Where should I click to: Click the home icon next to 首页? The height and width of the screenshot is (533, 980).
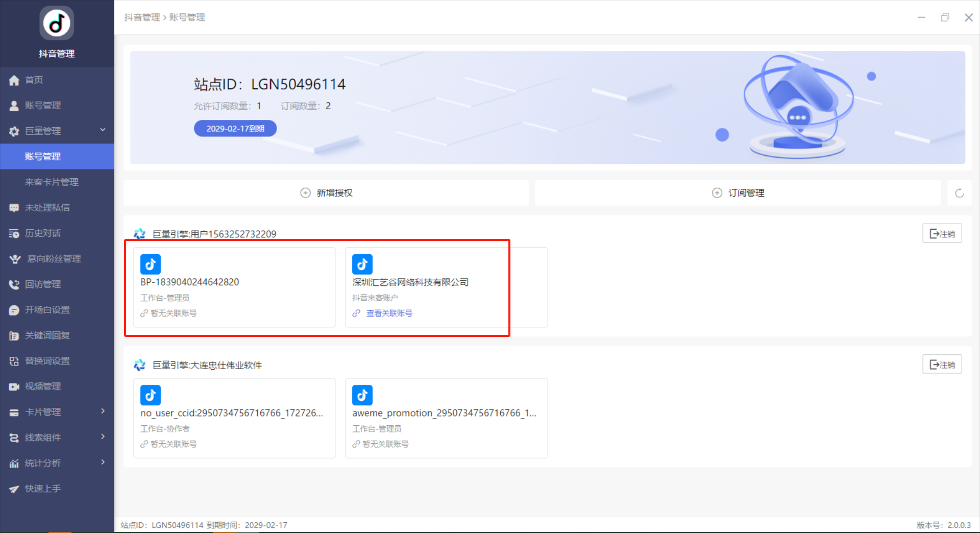pyautogui.click(x=14, y=80)
